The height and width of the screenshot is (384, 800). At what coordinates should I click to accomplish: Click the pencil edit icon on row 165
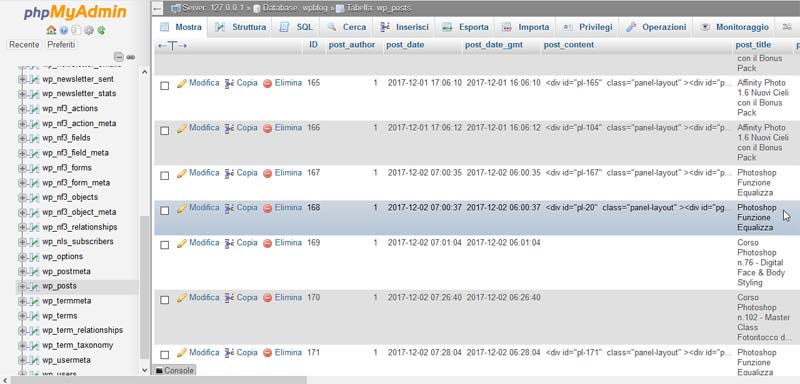click(x=182, y=83)
